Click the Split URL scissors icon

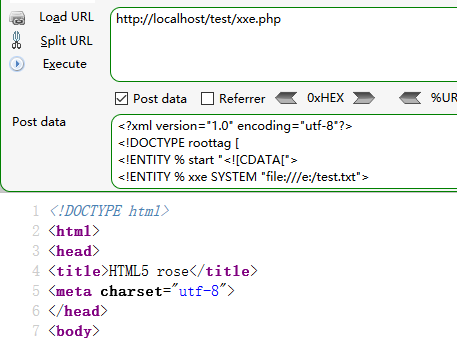coord(16,40)
